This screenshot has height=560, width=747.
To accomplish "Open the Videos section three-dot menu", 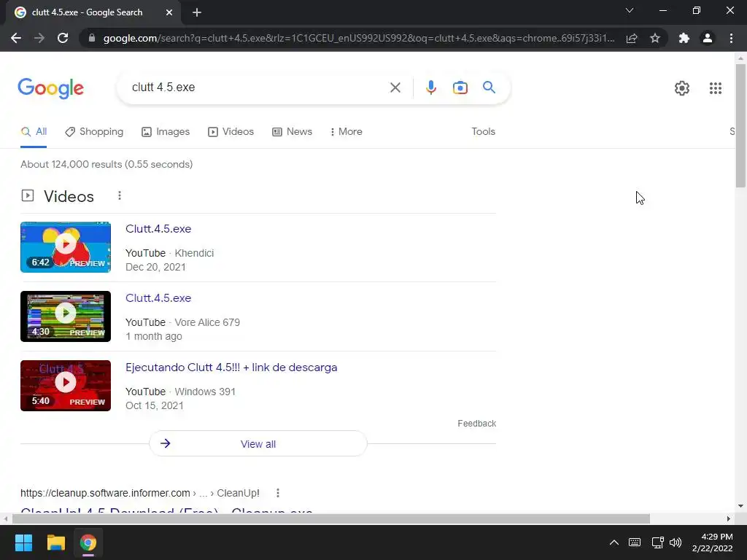I will pyautogui.click(x=120, y=195).
